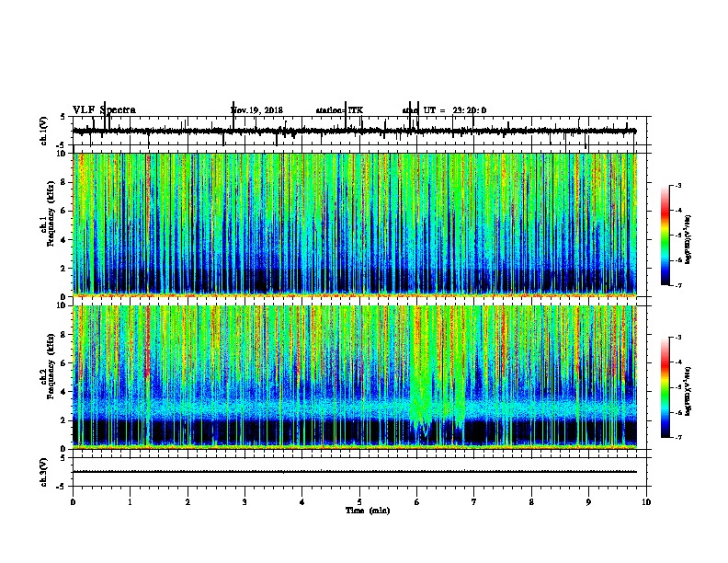Click the flat ch.3 voltage trace

tap(355, 472)
